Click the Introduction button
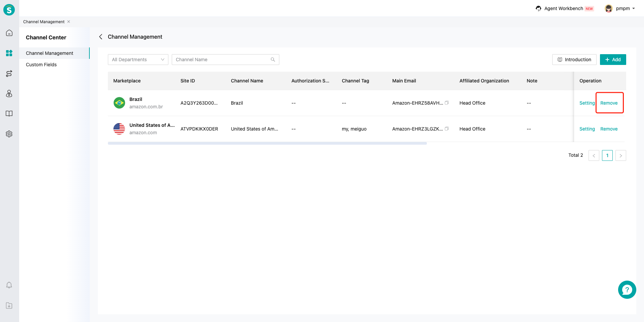The width and height of the screenshot is (644, 322). click(x=574, y=60)
